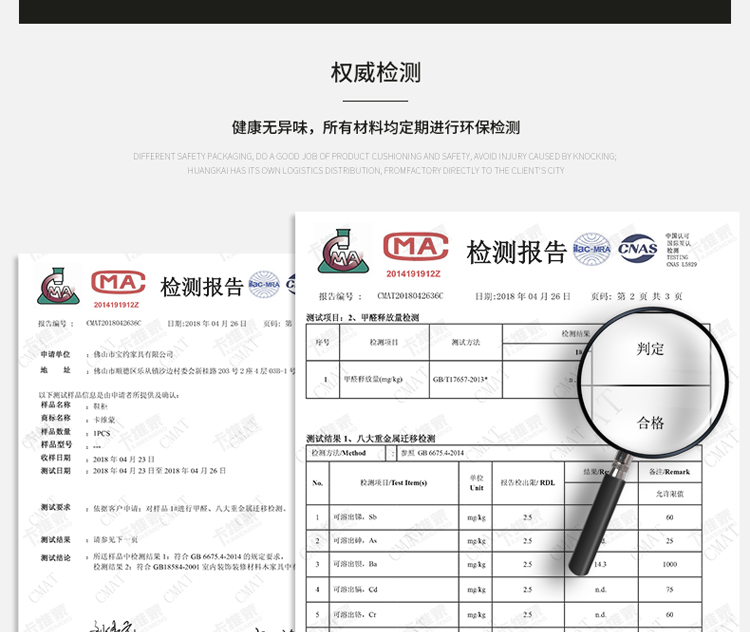Click the red MA logo on left report
The width and height of the screenshot is (750, 632).
coord(118,282)
